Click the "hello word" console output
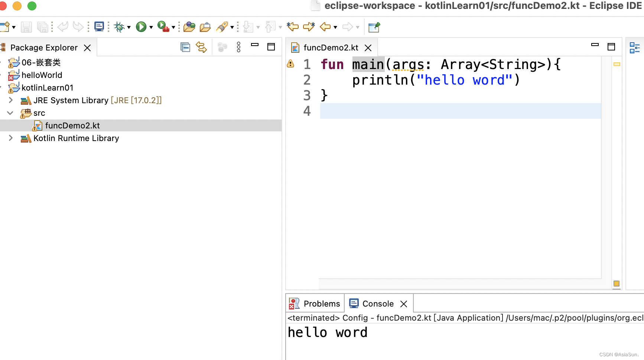 pos(328,333)
